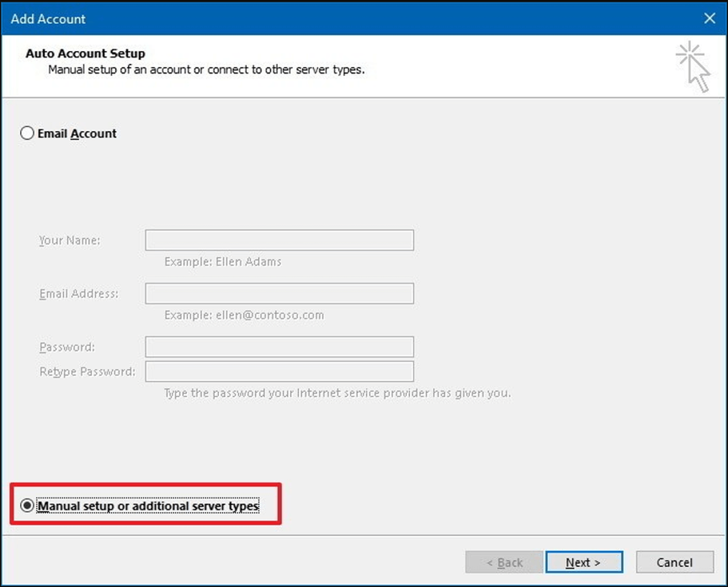Image resolution: width=728 pixels, height=587 pixels.
Task: Click the Next button
Action: coord(584,562)
